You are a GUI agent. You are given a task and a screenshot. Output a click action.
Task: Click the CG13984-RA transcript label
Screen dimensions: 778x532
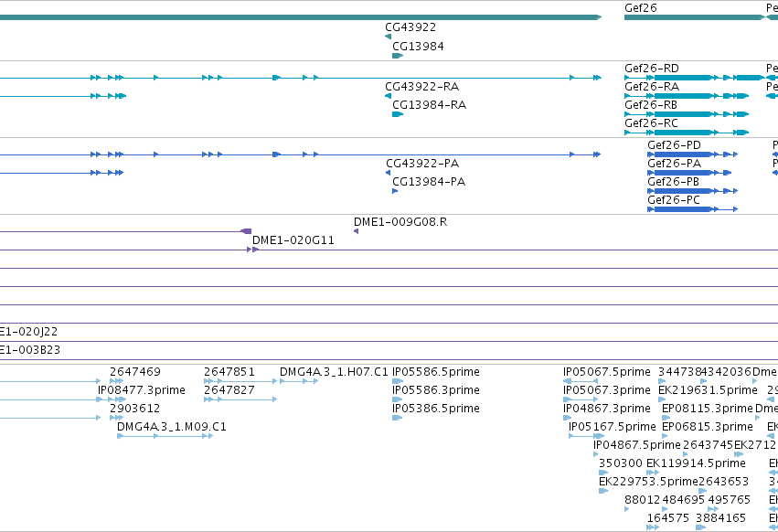pyautogui.click(x=429, y=105)
